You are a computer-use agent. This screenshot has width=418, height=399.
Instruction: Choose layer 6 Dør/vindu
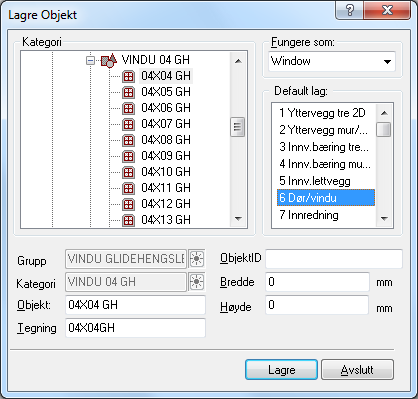click(x=326, y=198)
